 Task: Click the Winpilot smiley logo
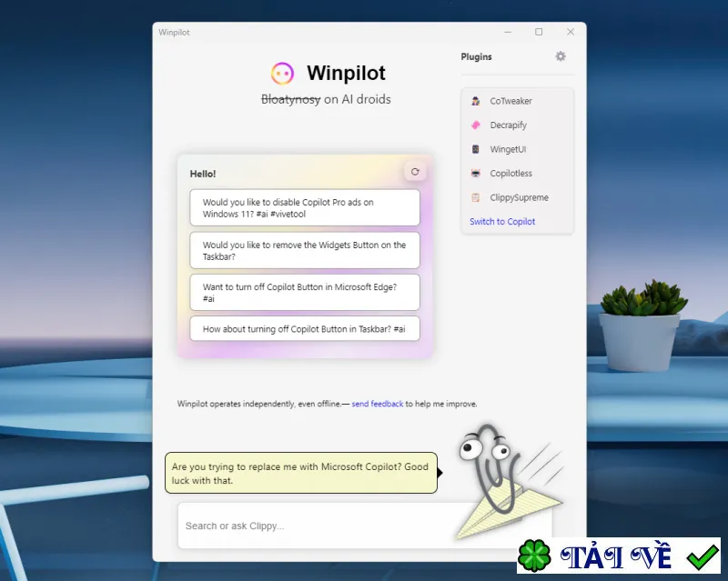282,74
